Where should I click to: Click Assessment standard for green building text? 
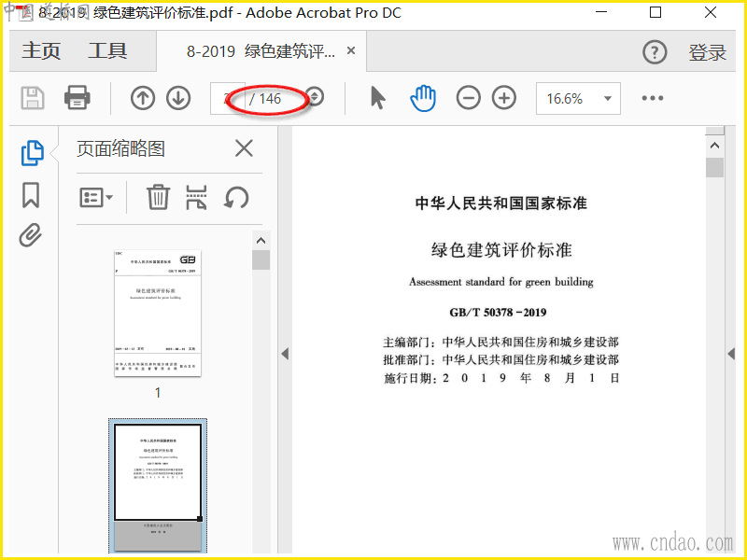pos(501,282)
